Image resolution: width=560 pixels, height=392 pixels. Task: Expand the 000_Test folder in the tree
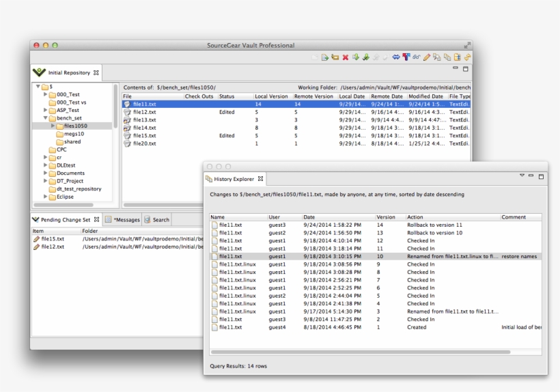click(x=45, y=94)
